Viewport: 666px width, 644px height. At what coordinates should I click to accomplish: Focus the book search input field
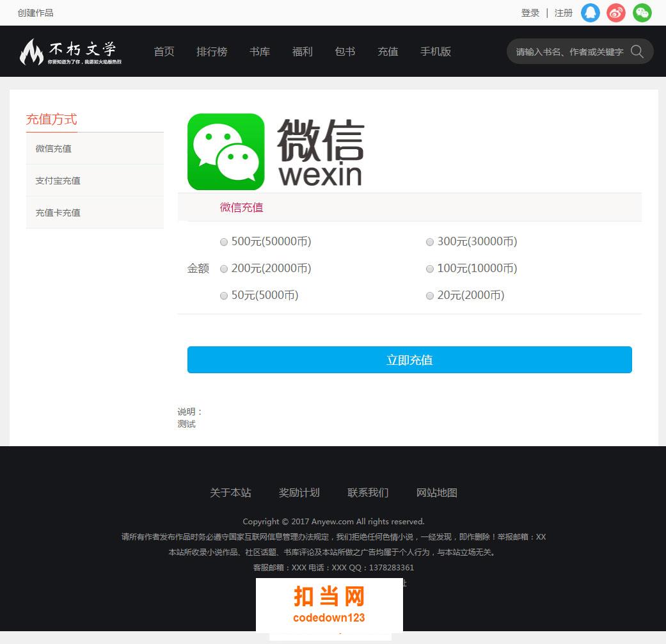click(x=569, y=51)
